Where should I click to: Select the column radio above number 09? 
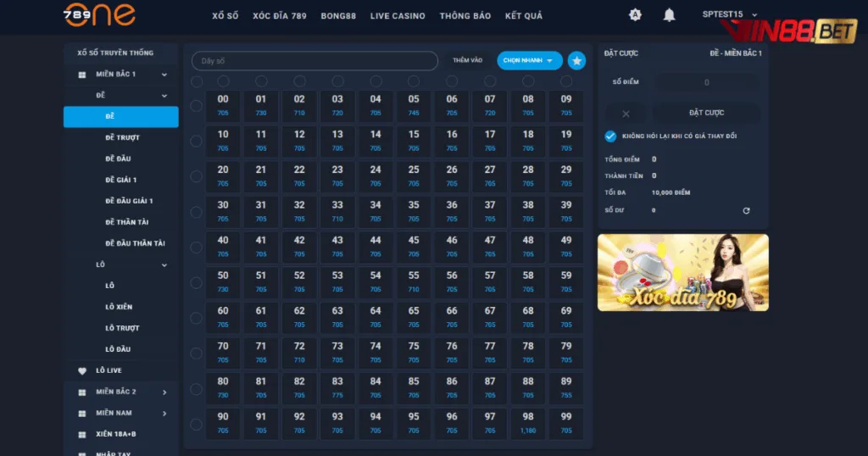pos(565,81)
